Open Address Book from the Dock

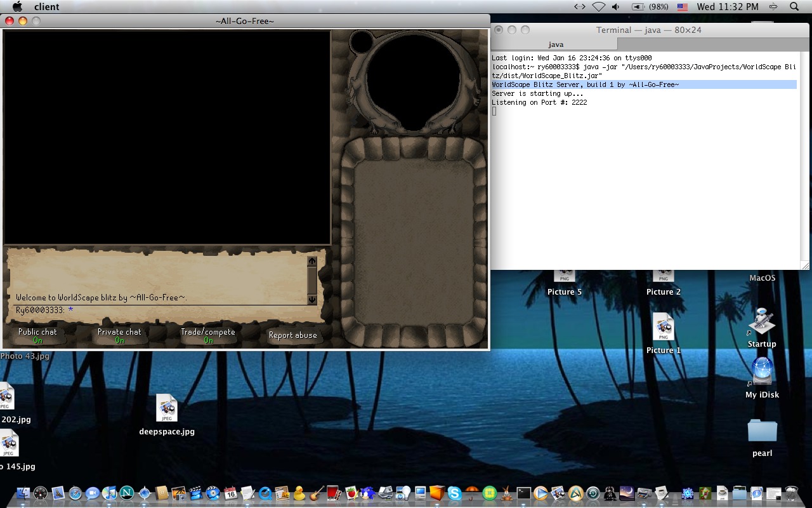coord(161,493)
